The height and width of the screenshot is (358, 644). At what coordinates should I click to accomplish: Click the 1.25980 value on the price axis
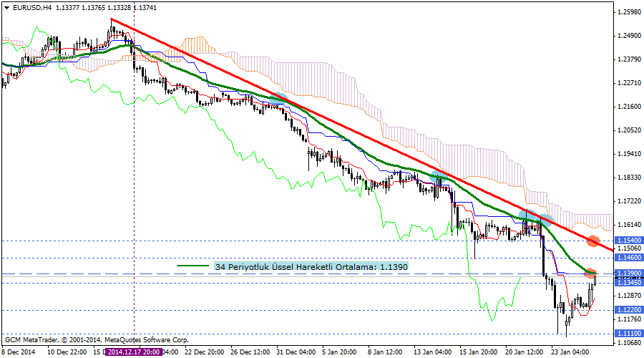pyautogui.click(x=628, y=12)
